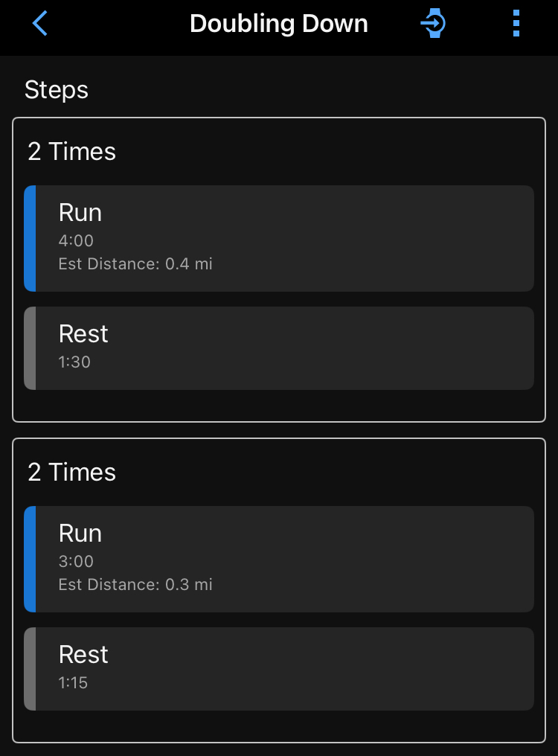
Task: Select the 2 Times label above the 4:00 run
Action: coord(72,152)
